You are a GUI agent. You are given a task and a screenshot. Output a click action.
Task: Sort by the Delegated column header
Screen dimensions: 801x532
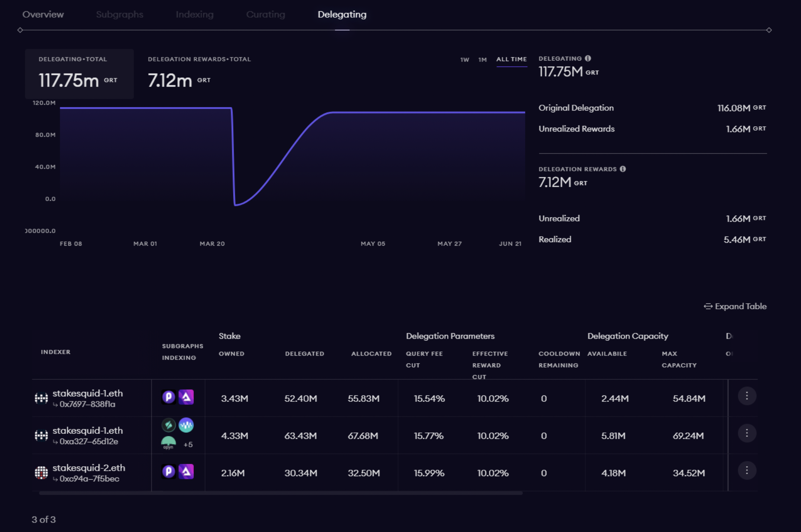(304, 354)
